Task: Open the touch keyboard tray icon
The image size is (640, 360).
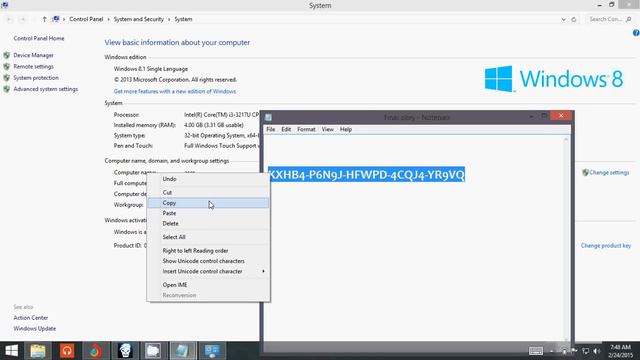Action: tap(536, 351)
